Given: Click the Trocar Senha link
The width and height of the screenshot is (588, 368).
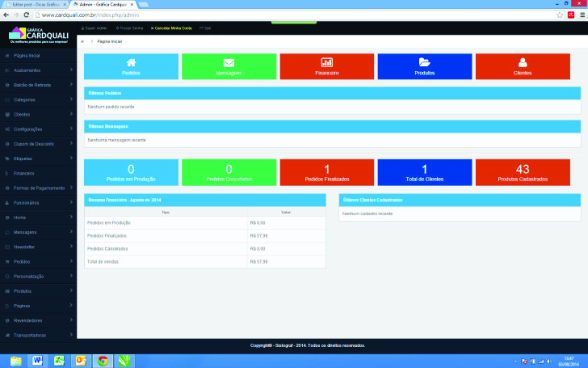Looking at the screenshot, I should [x=131, y=27].
